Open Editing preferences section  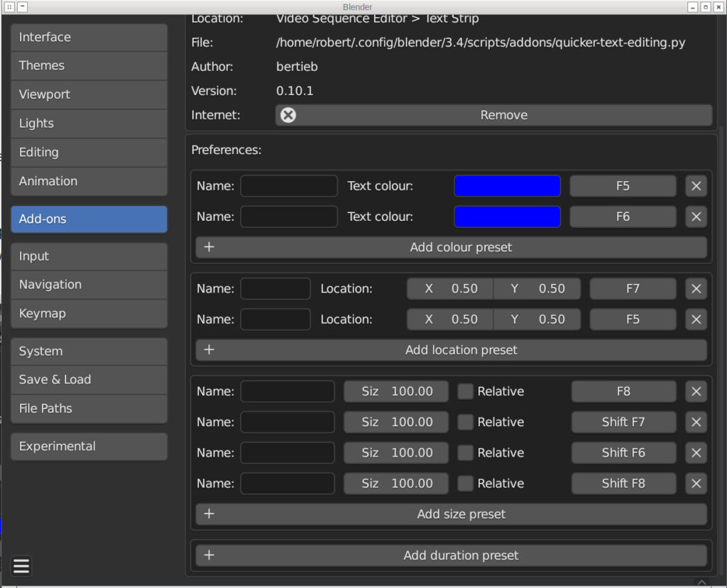89,152
